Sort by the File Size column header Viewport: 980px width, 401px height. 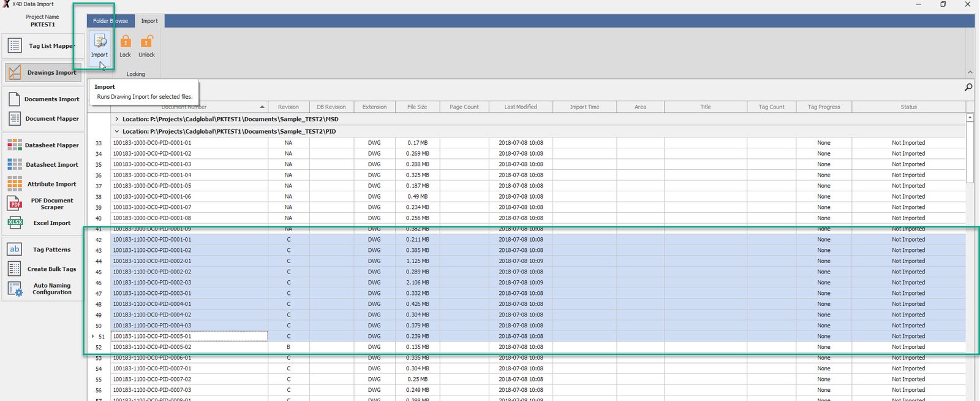pos(417,107)
